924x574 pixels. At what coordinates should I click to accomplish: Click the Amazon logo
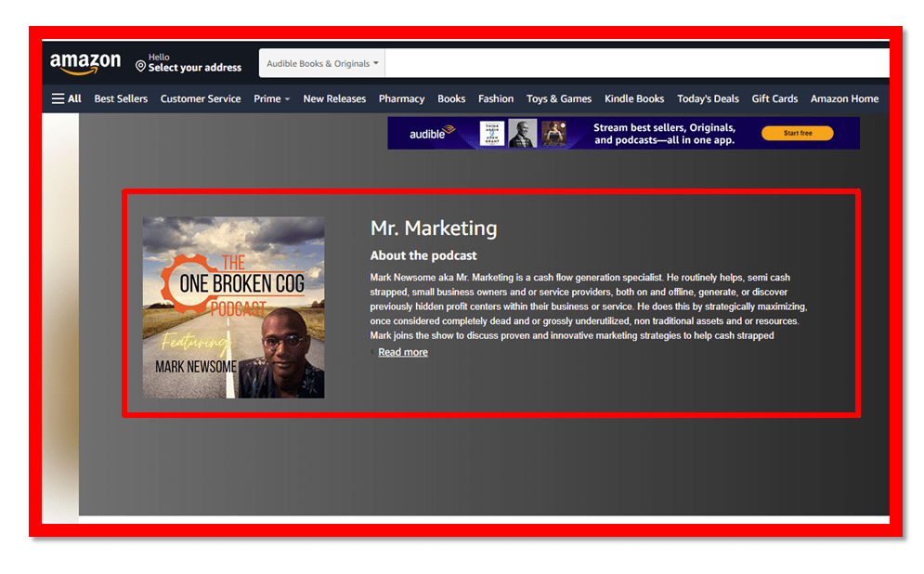click(85, 63)
